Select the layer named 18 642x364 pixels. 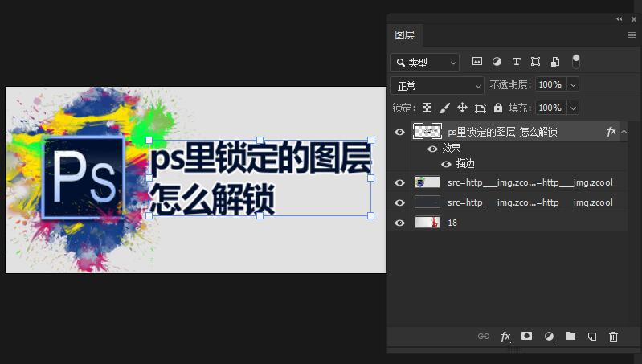pos(452,223)
